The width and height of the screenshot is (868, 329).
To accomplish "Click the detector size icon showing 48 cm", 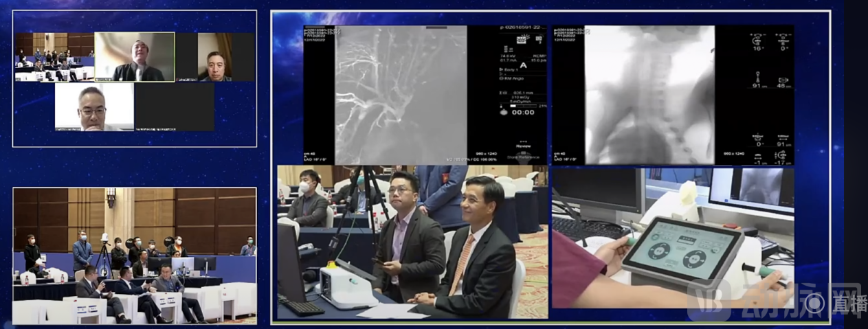I will coord(782,80).
